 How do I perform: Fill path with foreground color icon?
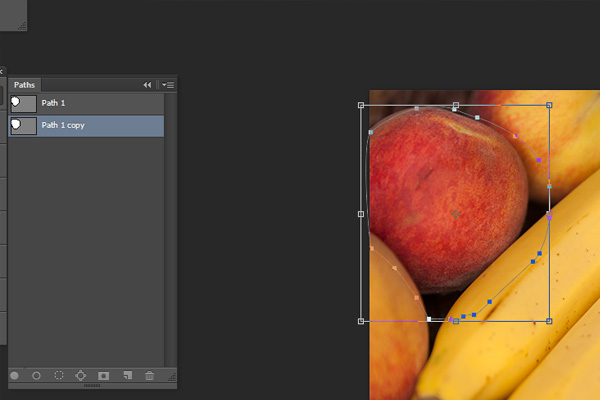click(x=15, y=376)
